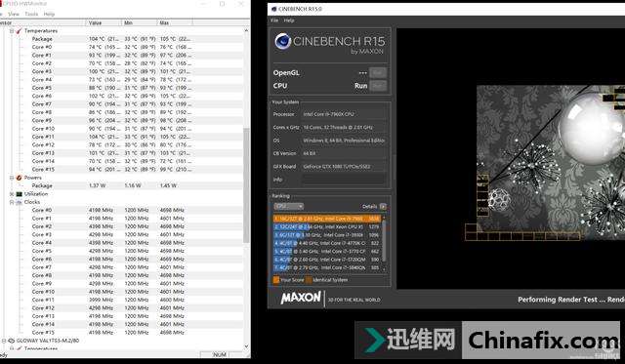Click the Cinebench title bar app icon
This screenshot has height=364, width=625.
(x=273, y=9)
